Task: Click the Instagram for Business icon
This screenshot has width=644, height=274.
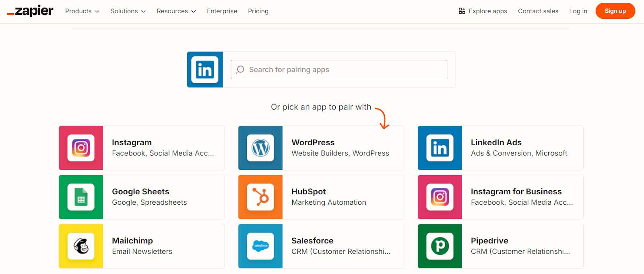Action: coord(440,197)
